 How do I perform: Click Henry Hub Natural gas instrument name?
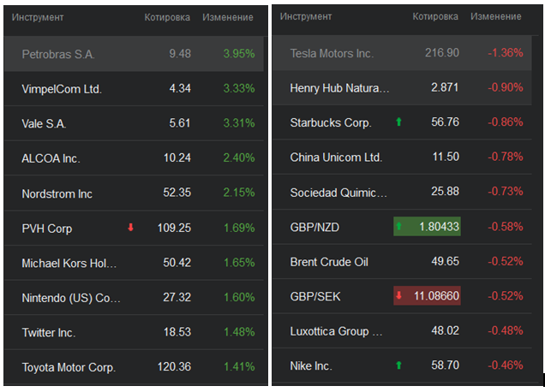pyautogui.click(x=339, y=88)
